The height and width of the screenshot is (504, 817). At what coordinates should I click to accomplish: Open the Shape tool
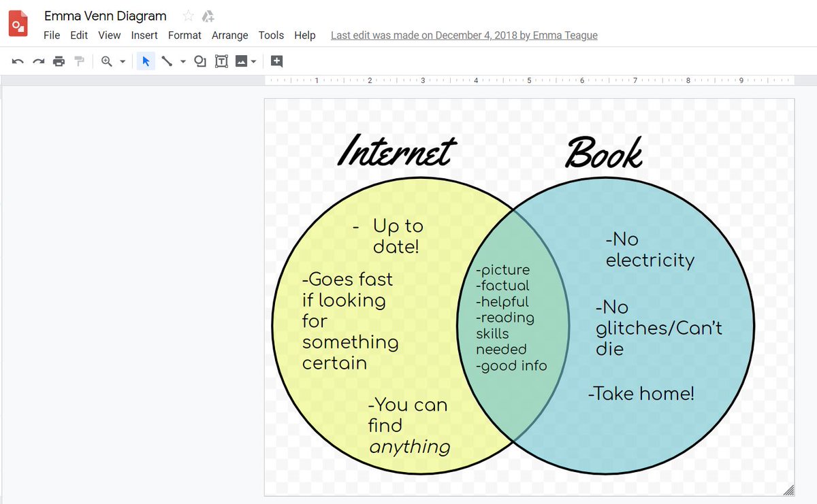(200, 61)
